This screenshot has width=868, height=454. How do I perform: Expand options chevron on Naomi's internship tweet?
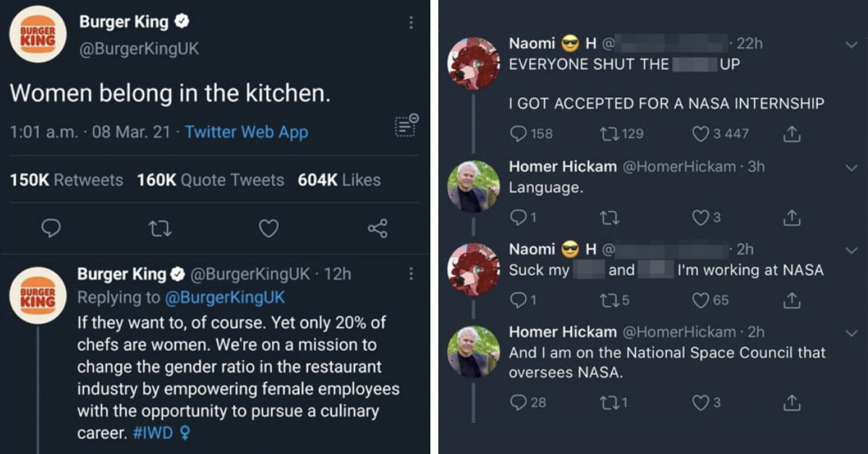tap(851, 43)
